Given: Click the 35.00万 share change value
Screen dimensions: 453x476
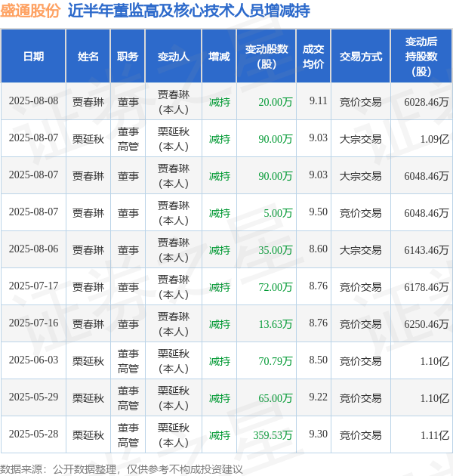Looking at the screenshot, I should tap(276, 250).
